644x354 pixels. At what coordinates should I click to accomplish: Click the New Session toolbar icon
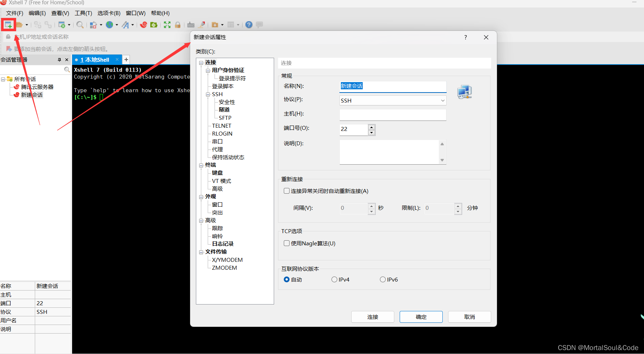(8, 25)
